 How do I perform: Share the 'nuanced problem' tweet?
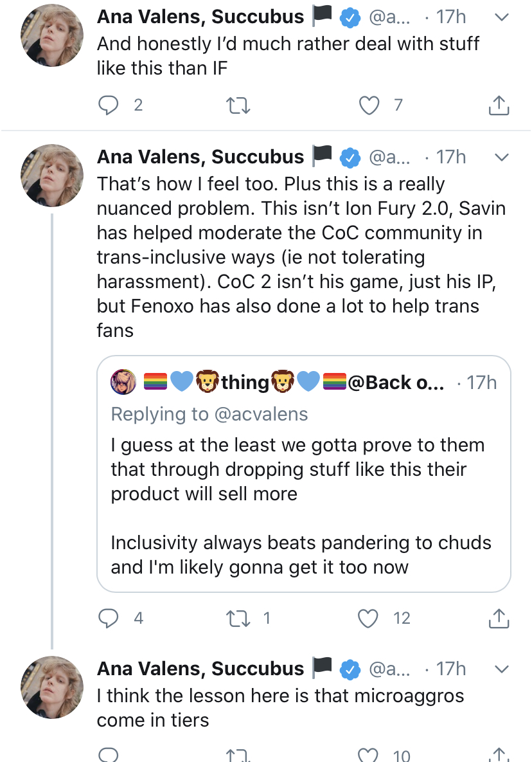coord(499,619)
